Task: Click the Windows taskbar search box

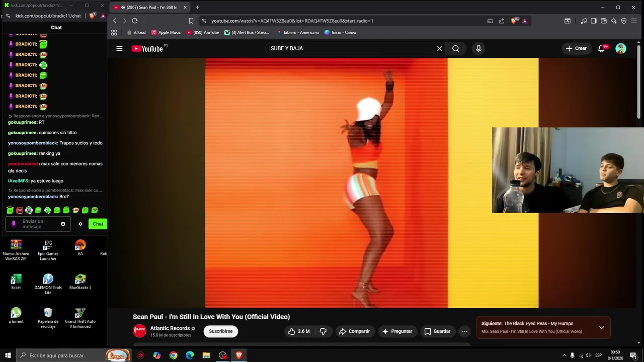Action: pyautogui.click(x=73, y=355)
